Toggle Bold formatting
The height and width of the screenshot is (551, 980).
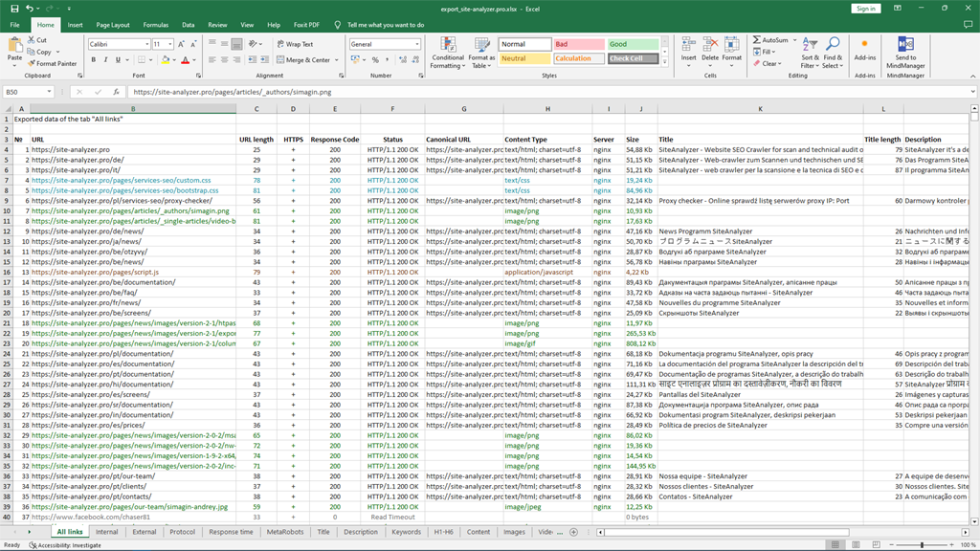[94, 60]
